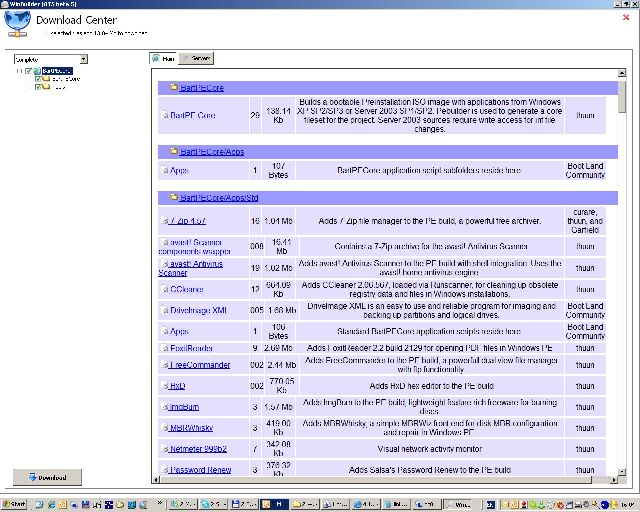Click the horizontal scrollbar right arrow
This screenshot has height=512, width=640.
coord(614,480)
